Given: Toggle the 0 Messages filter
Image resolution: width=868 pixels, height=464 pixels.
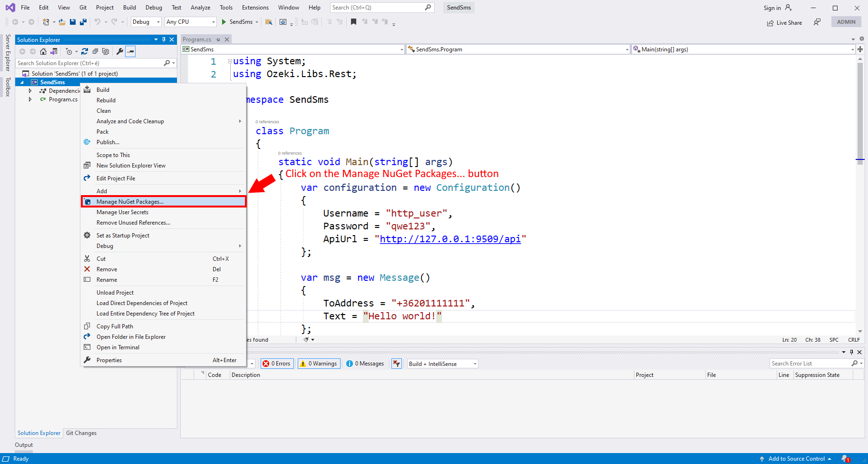Looking at the screenshot, I should click(x=365, y=364).
